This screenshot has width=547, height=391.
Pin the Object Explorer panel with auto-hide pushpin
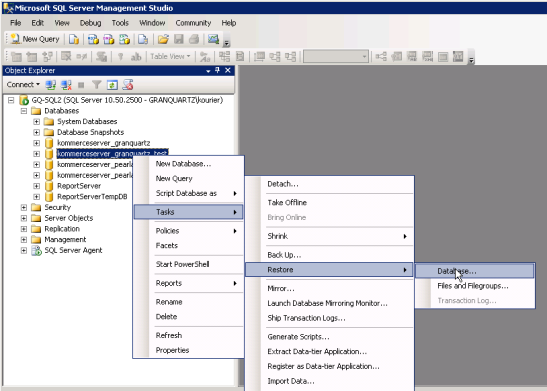(x=217, y=70)
